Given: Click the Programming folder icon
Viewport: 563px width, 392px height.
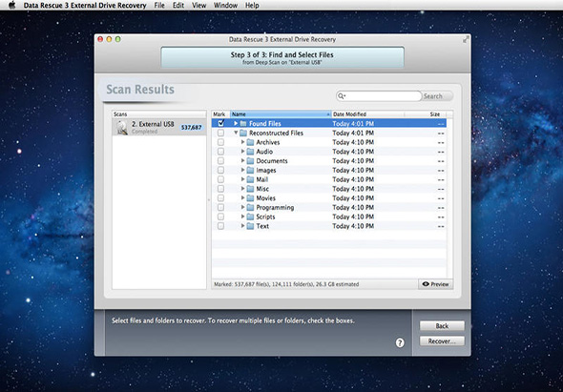Looking at the screenshot, I should (250, 208).
